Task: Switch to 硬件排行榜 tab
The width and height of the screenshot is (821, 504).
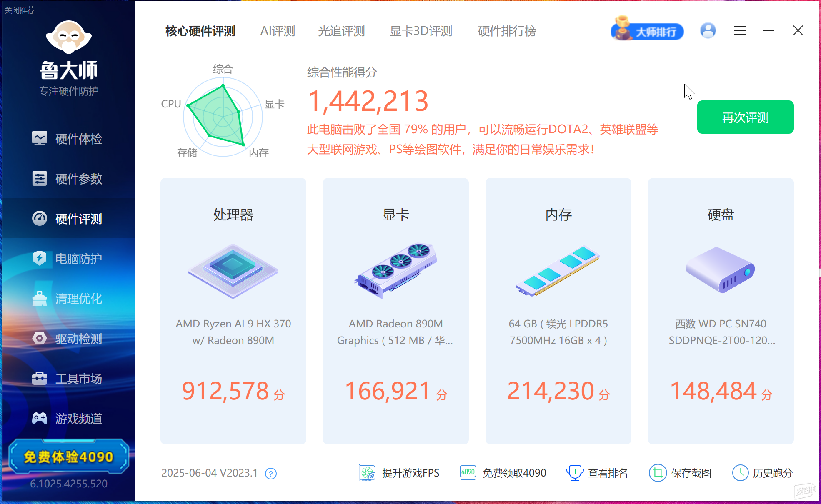Action: (x=507, y=31)
